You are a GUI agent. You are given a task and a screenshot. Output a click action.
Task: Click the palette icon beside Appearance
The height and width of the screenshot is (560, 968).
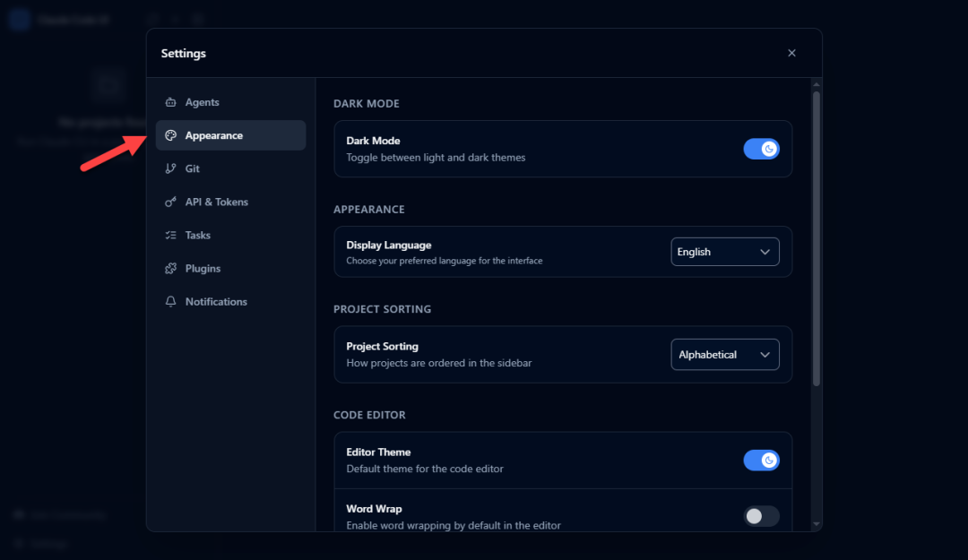tap(170, 135)
